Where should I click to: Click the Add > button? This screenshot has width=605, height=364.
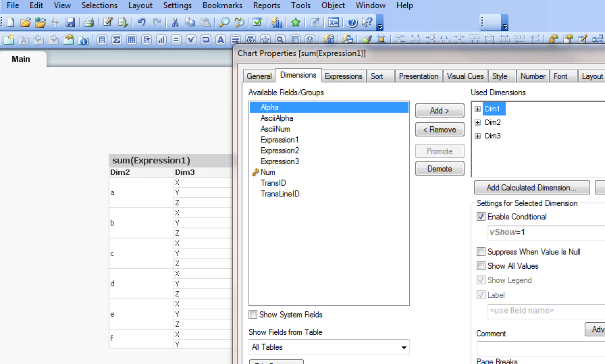pos(439,111)
